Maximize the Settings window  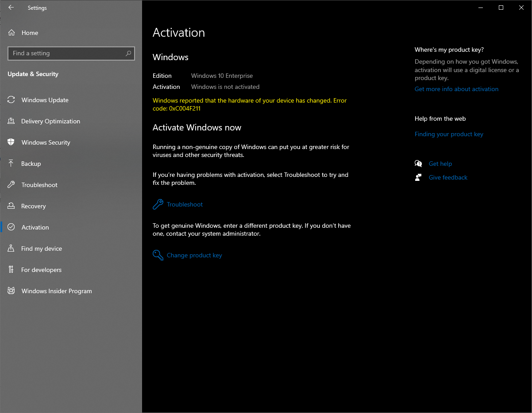click(501, 8)
